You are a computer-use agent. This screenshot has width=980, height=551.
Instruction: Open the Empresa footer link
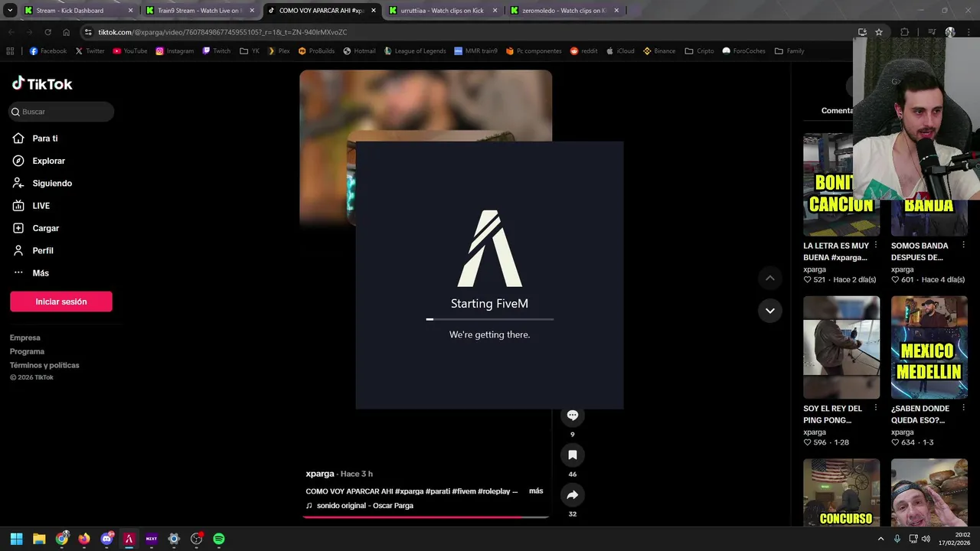coord(25,337)
